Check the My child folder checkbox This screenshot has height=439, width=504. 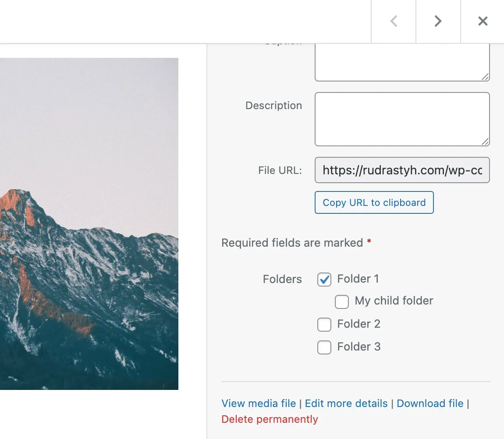(342, 301)
